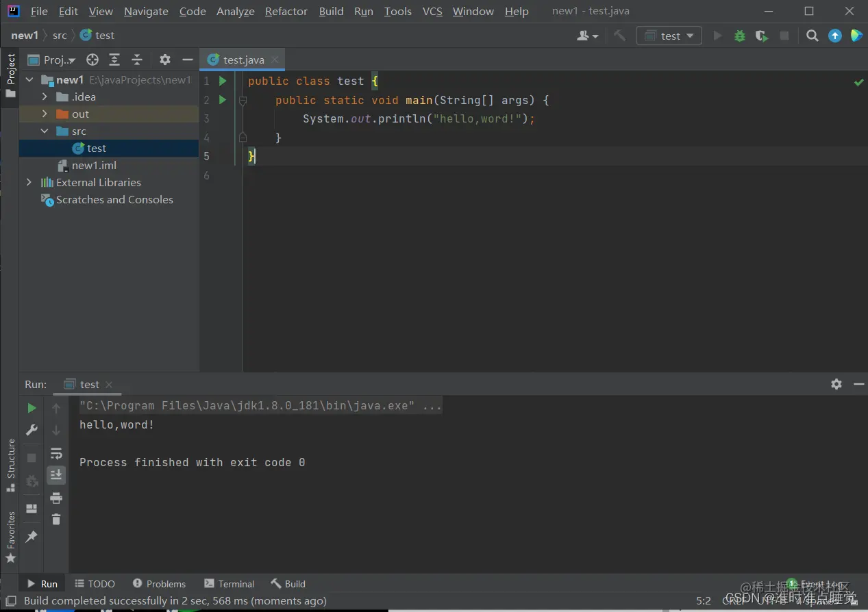868x612 pixels.
Task: Fold the main method at line 2
Action: tap(242, 100)
